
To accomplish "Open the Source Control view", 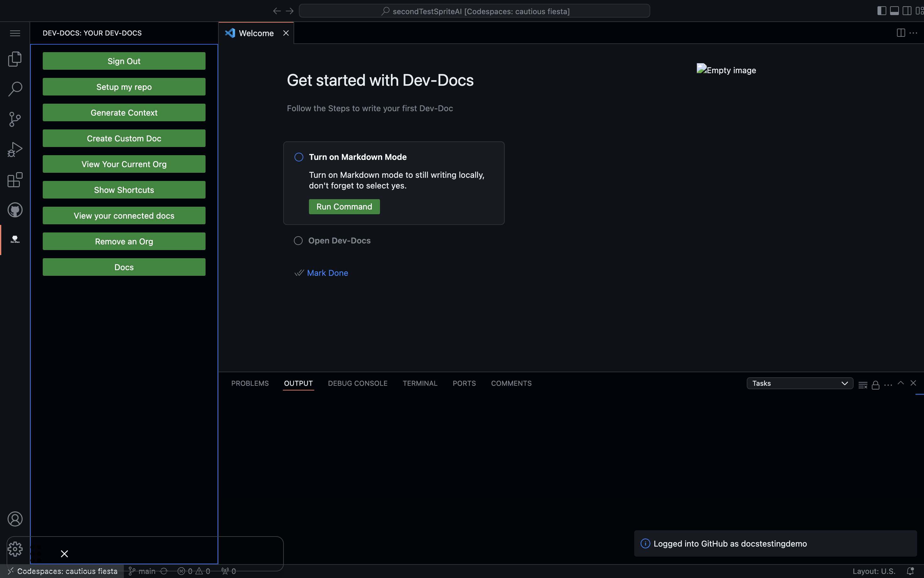I will pos(15,119).
